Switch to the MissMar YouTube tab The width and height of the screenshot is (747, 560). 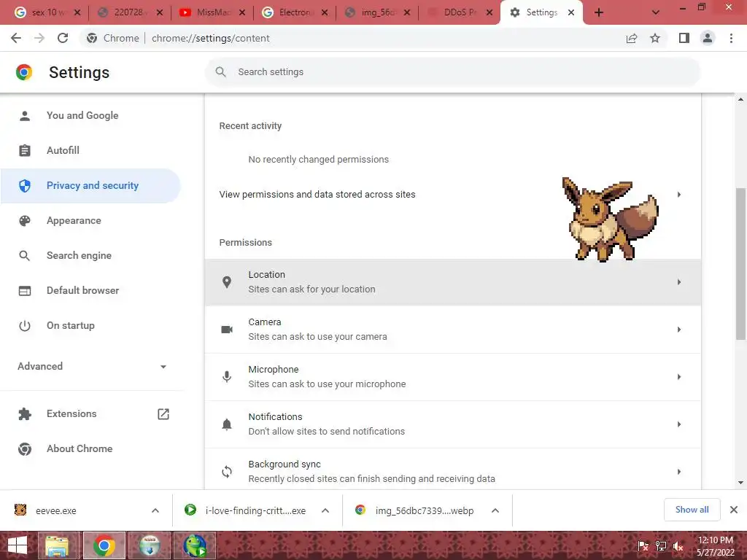pos(212,12)
